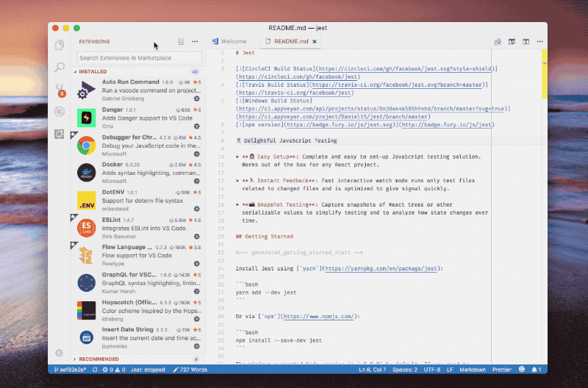Click the installed extensions count badge 40

[x=195, y=71]
